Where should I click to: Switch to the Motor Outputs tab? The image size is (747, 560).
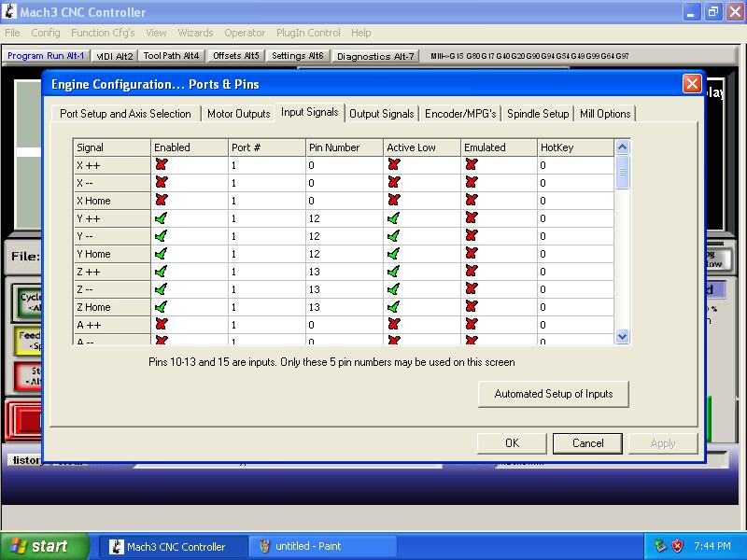pyautogui.click(x=238, y=114)
